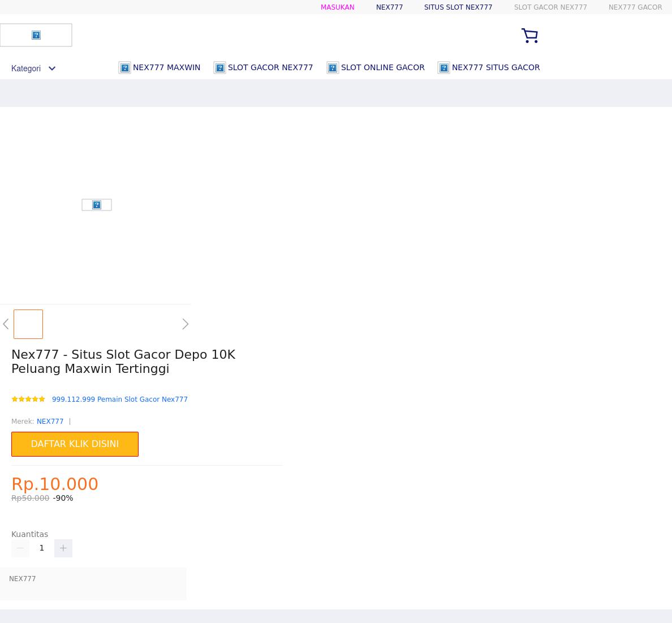Increase quantity with the plus button
Screen dimensions: 672x623
(x=63, y=548)
